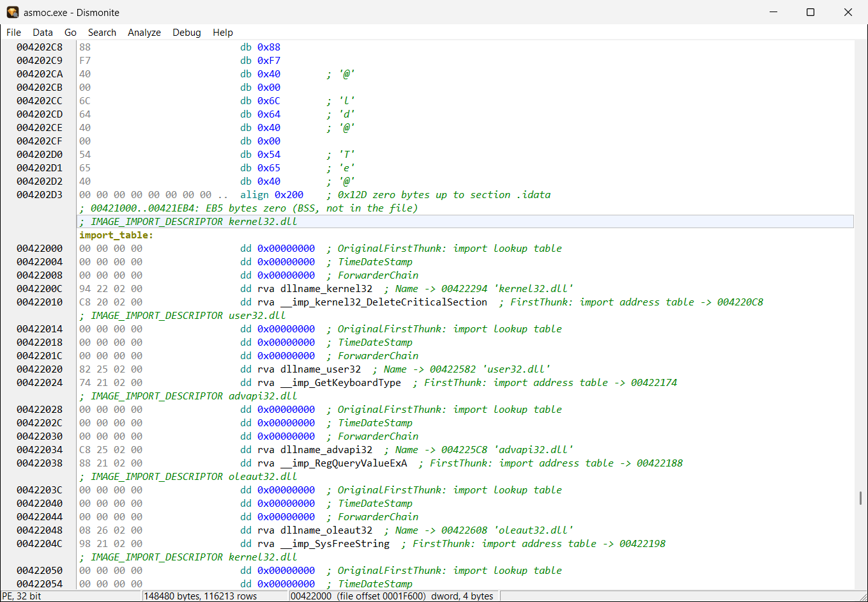Click the __imp_SysFreeString symbol

tap(335, 544)
